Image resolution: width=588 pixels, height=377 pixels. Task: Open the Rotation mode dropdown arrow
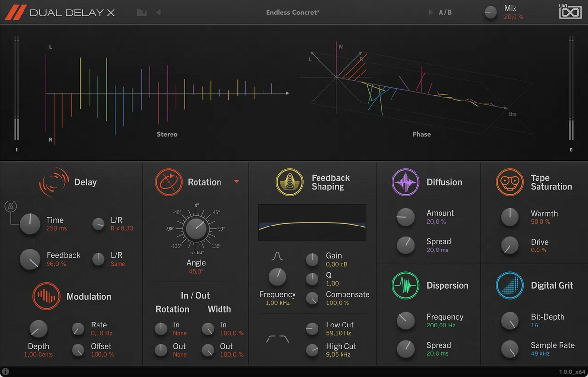tap(237, 182)
